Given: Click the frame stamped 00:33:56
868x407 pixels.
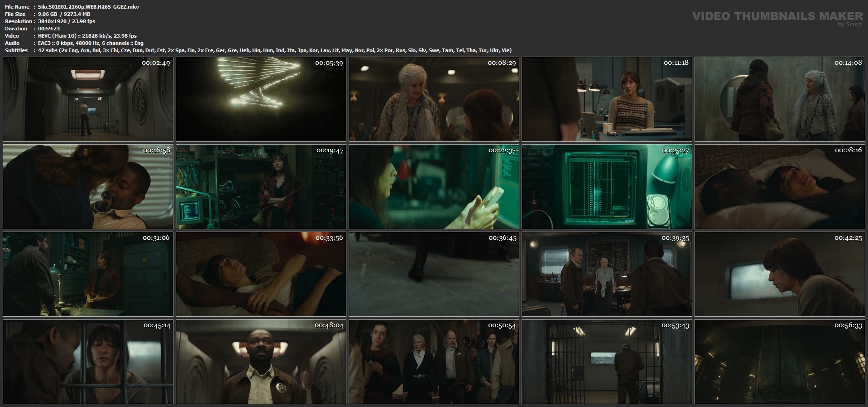Looking at the screenshot, I should click(x=261, y=274).
